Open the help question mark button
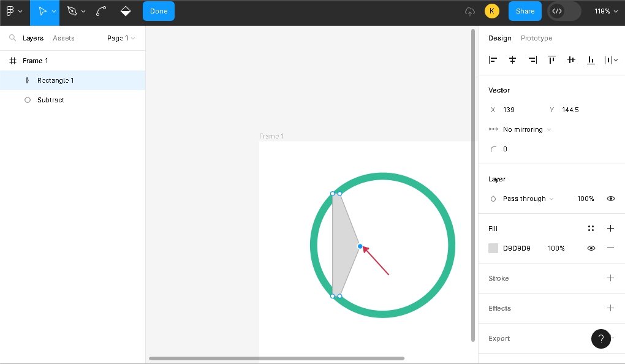 pos(600,338)
